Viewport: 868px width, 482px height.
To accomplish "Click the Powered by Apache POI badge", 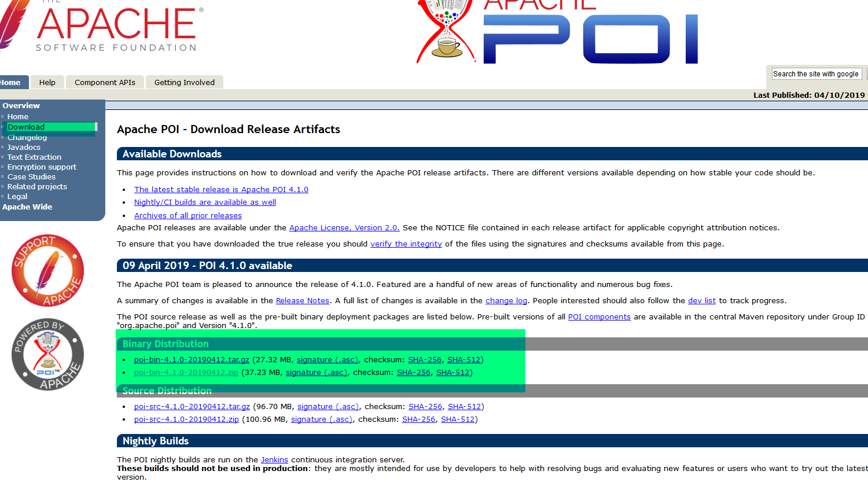I will [47, 354].
